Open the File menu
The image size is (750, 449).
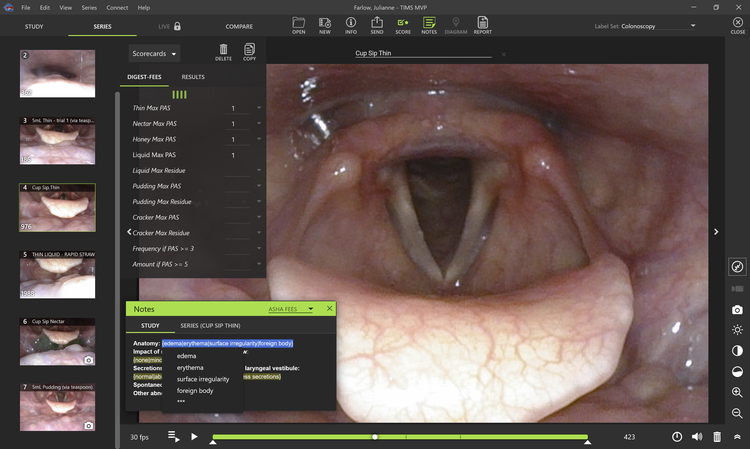click(26, 8)
